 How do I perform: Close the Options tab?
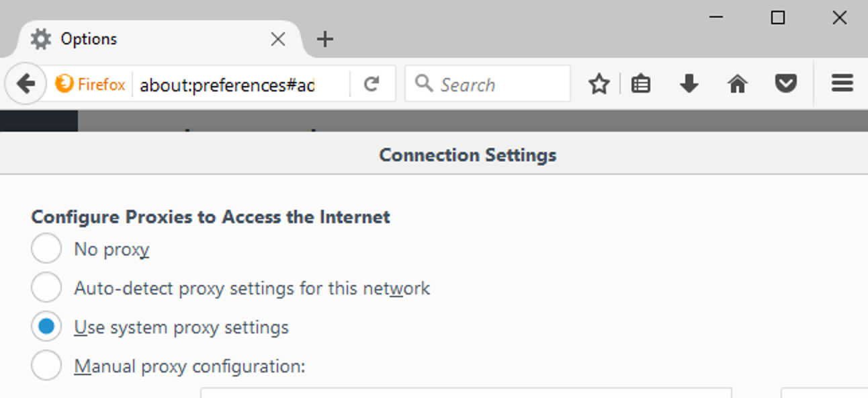277,39
